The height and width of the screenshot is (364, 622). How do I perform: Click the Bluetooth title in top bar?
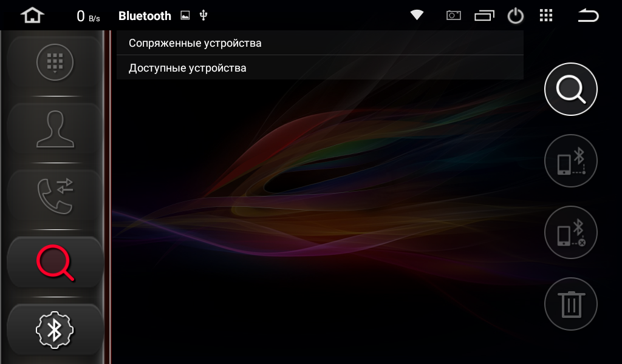coord(145,16)
